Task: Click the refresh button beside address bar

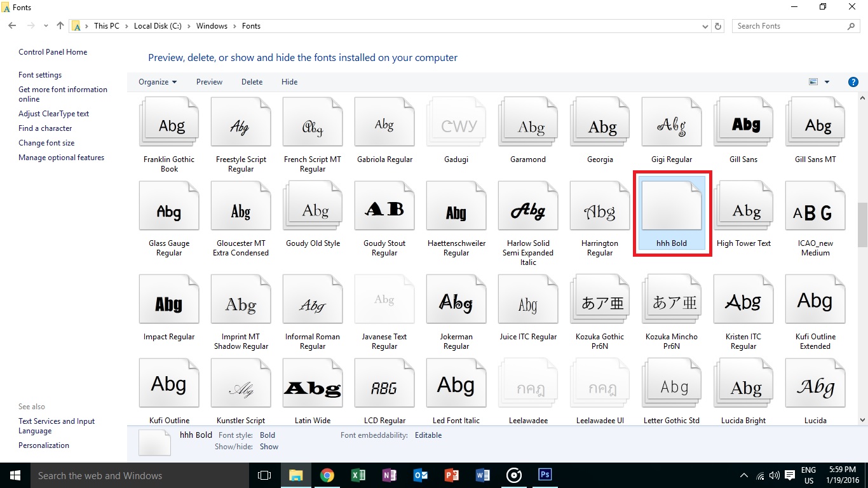Action: point(718,26)
